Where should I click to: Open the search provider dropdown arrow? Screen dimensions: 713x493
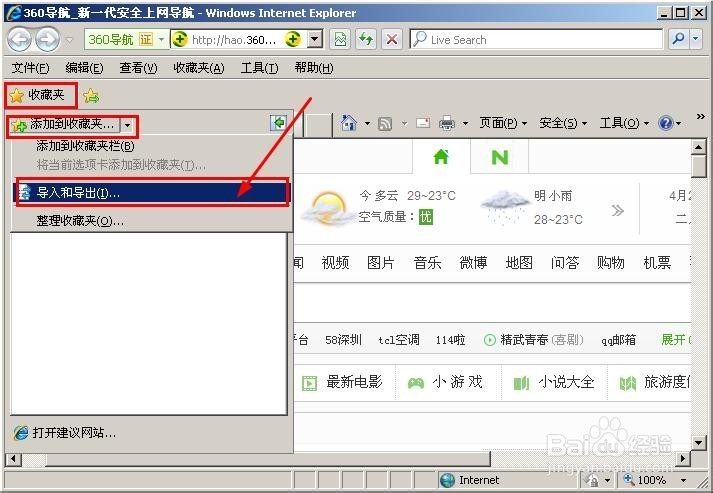pos(696,40)
